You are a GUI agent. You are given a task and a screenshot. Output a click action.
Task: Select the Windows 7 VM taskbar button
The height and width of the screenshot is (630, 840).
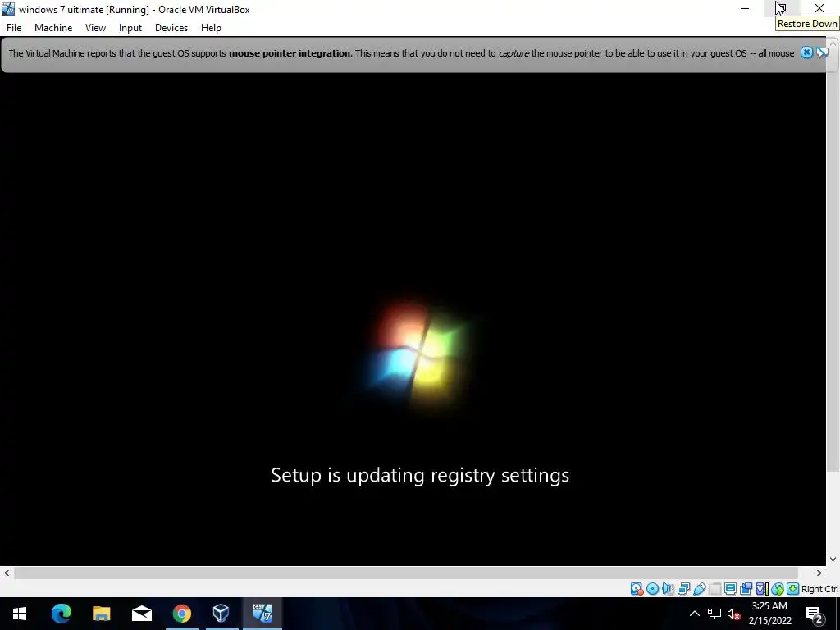pyautogui.click(x=262, y=614)
